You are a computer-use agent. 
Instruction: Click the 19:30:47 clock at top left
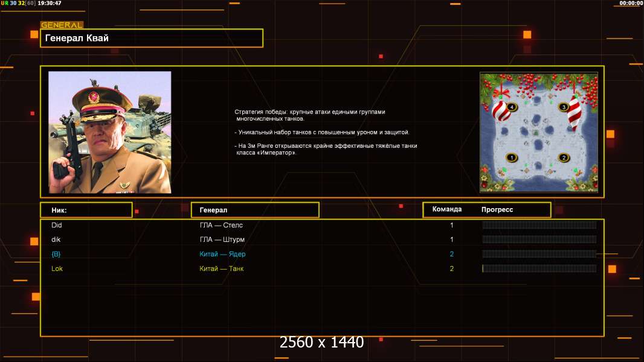(x=50, y=3)
